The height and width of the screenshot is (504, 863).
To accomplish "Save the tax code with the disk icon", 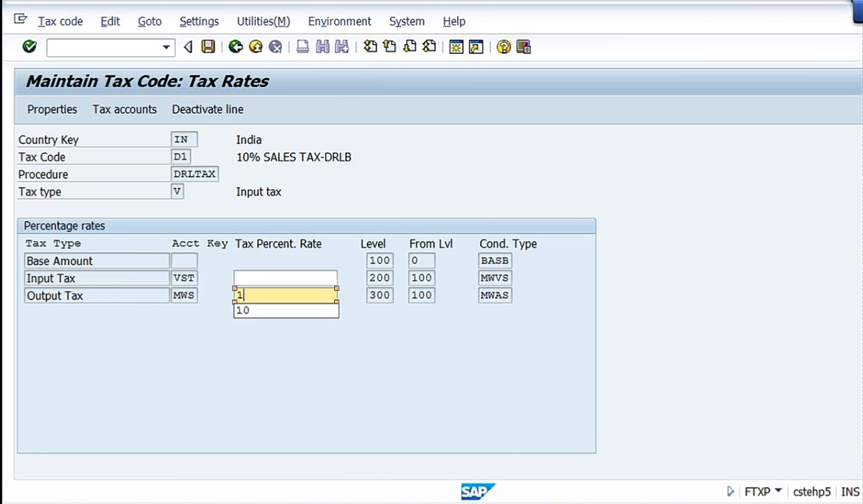I will pos(208,47).
